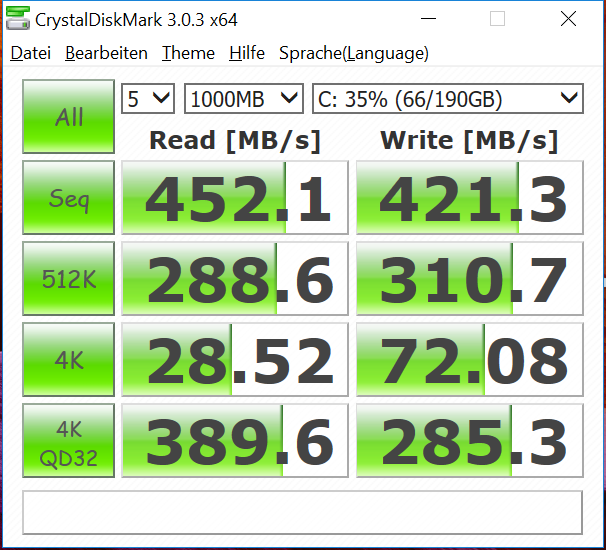Screen dimensions: 606x550
Task: Open the Hilfe menu
Action: (247, 53)
